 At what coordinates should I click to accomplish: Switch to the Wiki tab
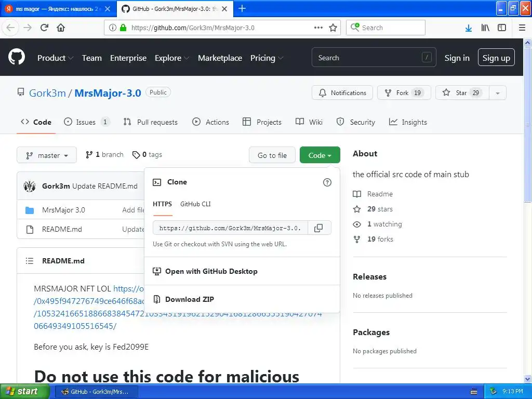click(x=309, y=122)
